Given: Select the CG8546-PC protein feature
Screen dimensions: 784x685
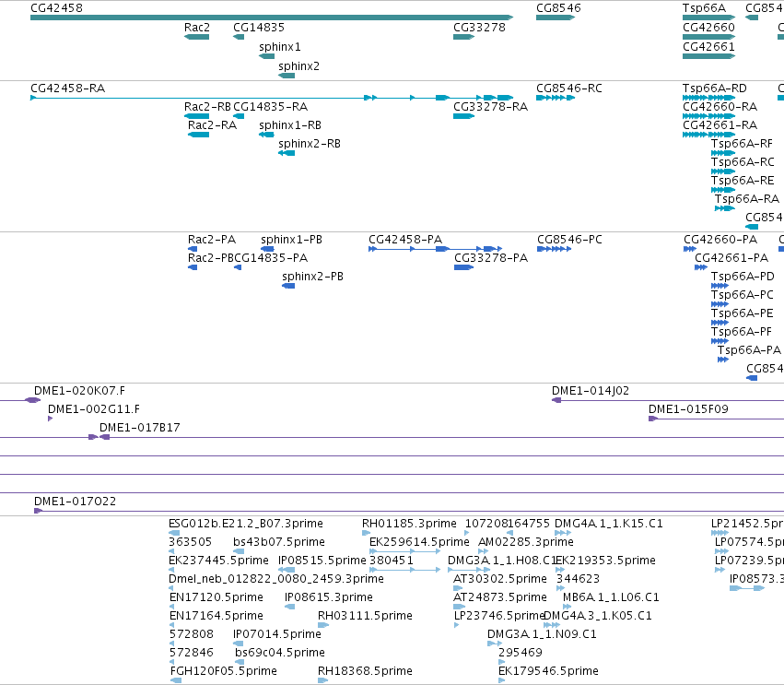Looking at the screenshot, I should [x=554, y=249].
